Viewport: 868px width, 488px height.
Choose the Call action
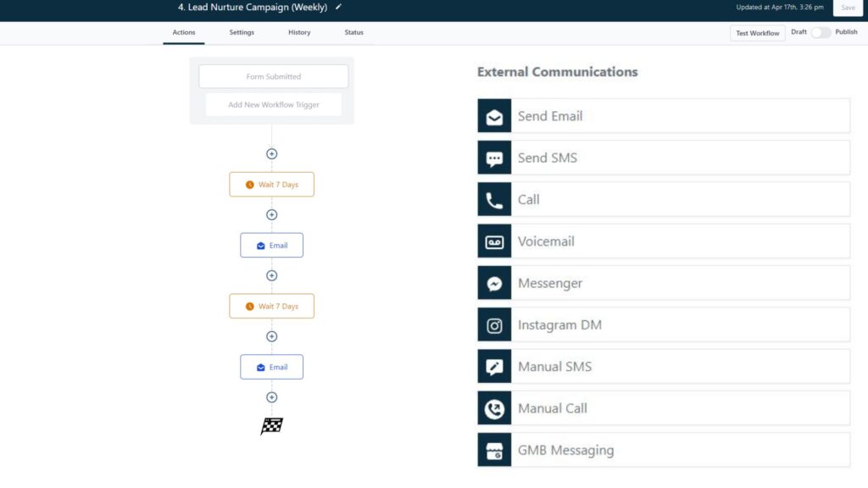coord(664,200)
